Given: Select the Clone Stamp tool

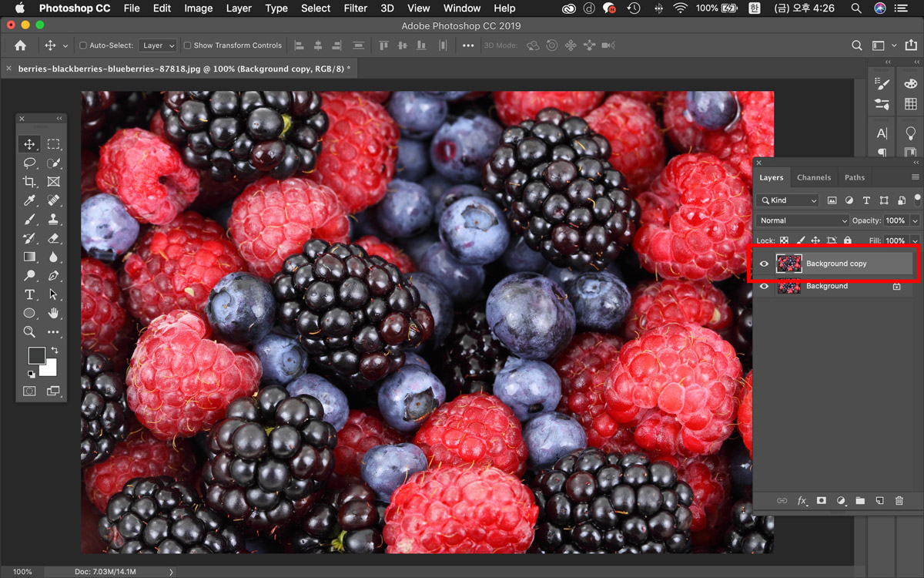Looking at the screenshot, I should click(53, 220).
